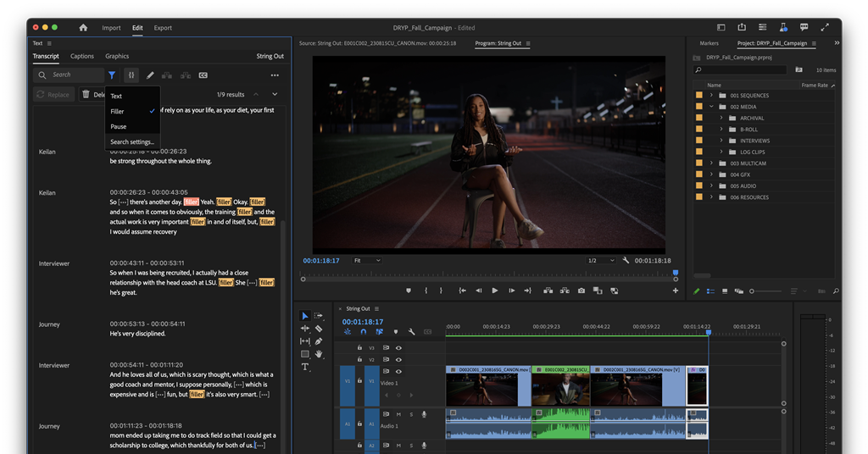Open the transcript three-dots more menu
The image size is (868, 454).
[x=275, y=75]
